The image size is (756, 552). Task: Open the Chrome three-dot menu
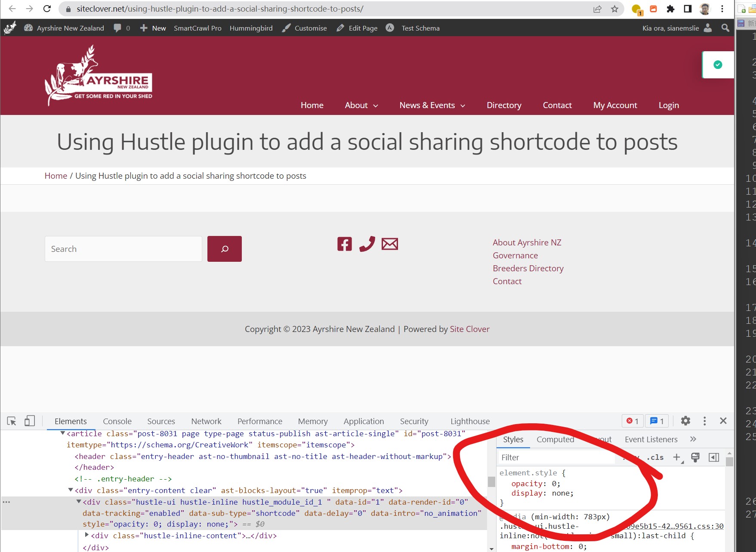click(722, 9)
